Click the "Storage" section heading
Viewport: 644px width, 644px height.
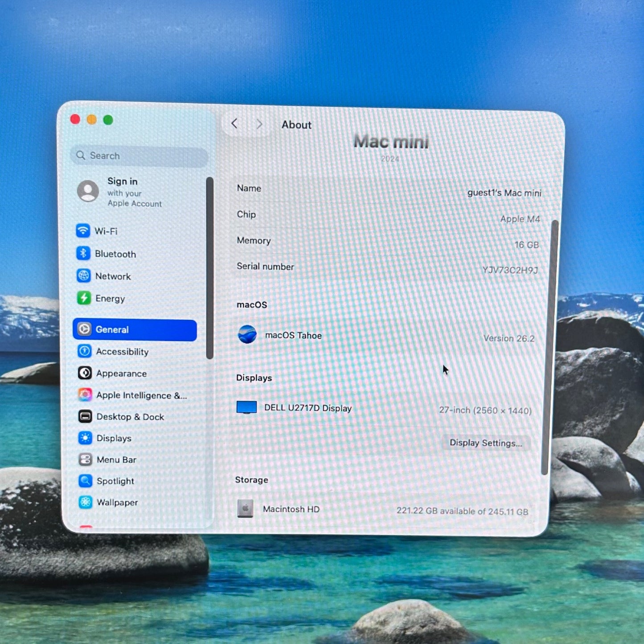252,480
